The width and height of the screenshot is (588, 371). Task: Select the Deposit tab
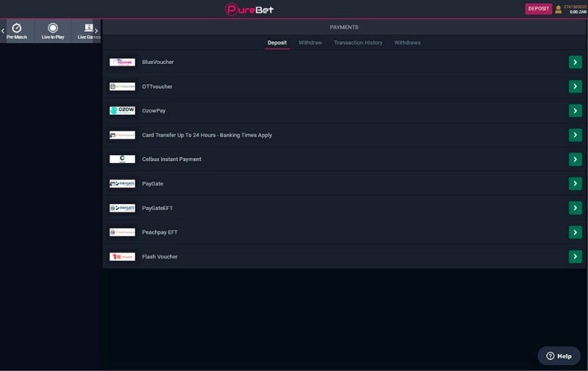coord(277,43)
